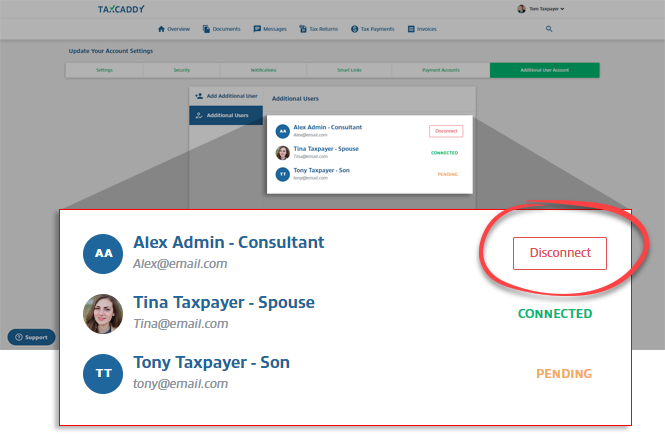Click the small Disconnect button beside Alex Admin
Viewport: 665px width, 440px height.
[x=446, y=131]
